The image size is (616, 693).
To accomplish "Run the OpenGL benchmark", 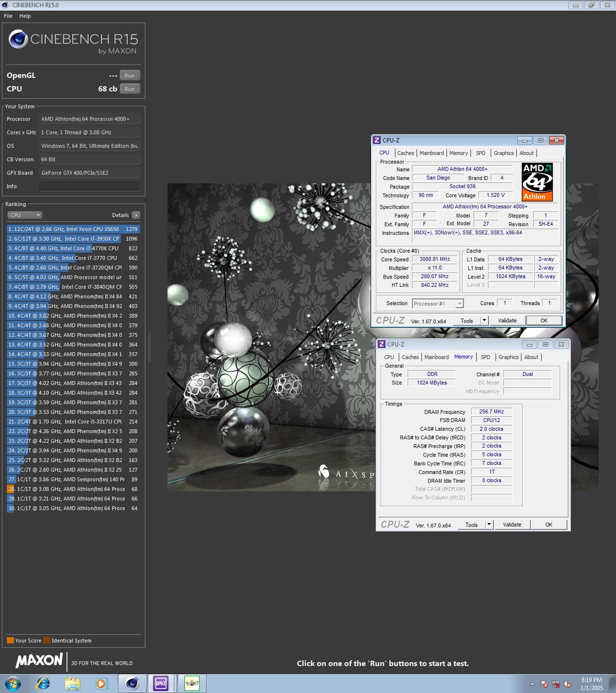I will click(x=130, y=76).
